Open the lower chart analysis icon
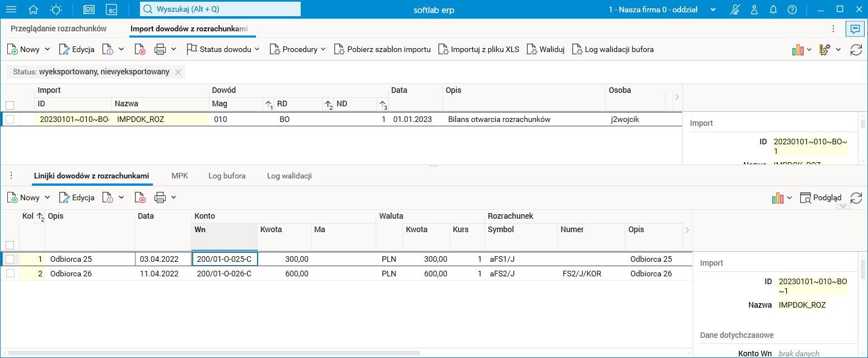 [x=777, y=197]
